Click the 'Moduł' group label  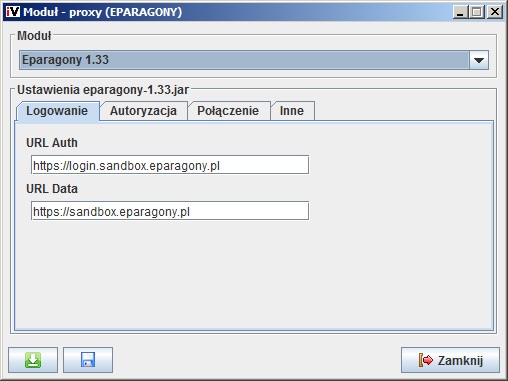(x=34, y=36)
